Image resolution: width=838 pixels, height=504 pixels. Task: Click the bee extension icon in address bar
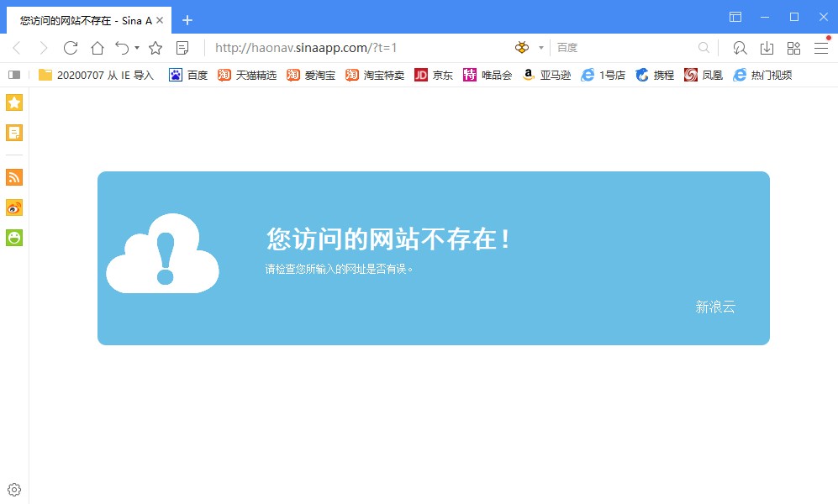tap(522, 48)
